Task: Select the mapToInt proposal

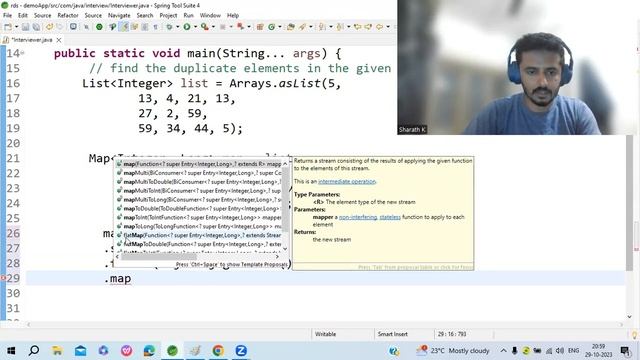Action: click(199, 218)
